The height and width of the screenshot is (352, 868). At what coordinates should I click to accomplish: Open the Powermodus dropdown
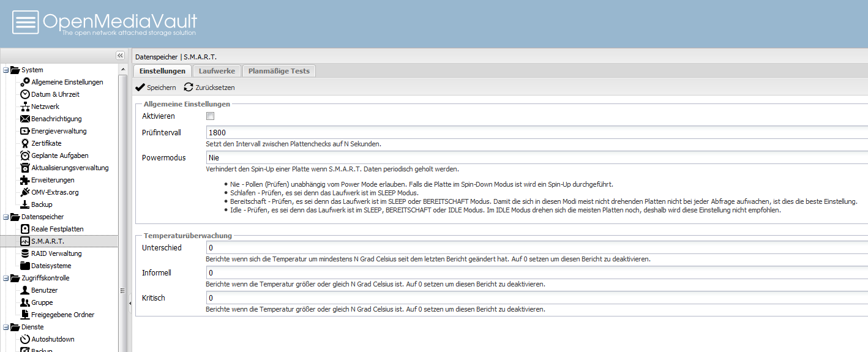pos(537,157)
